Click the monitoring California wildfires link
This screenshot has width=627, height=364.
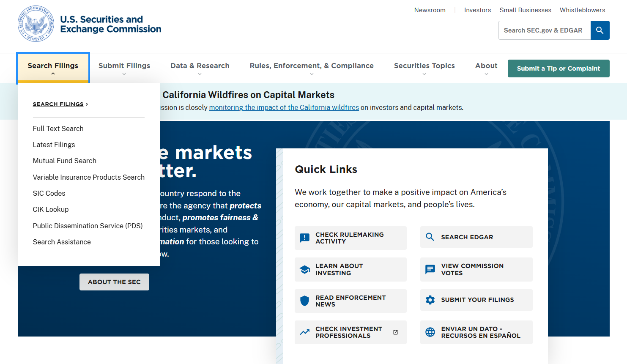pos(284,107)
